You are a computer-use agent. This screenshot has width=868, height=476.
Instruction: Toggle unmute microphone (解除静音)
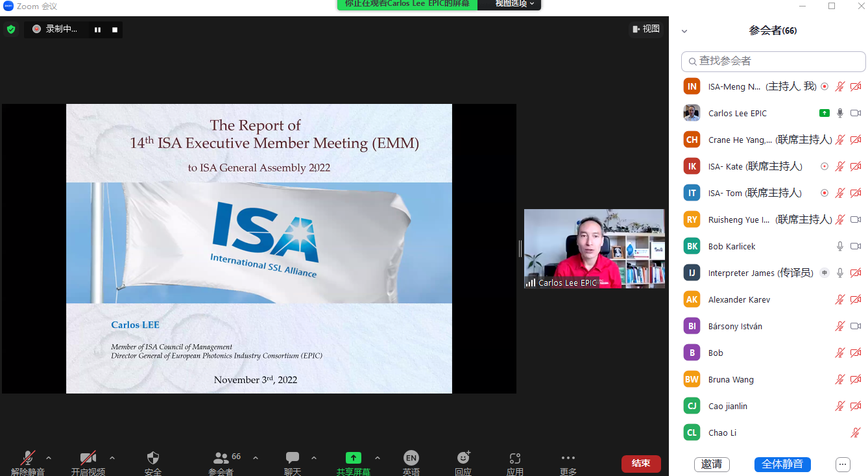point(28,458)
